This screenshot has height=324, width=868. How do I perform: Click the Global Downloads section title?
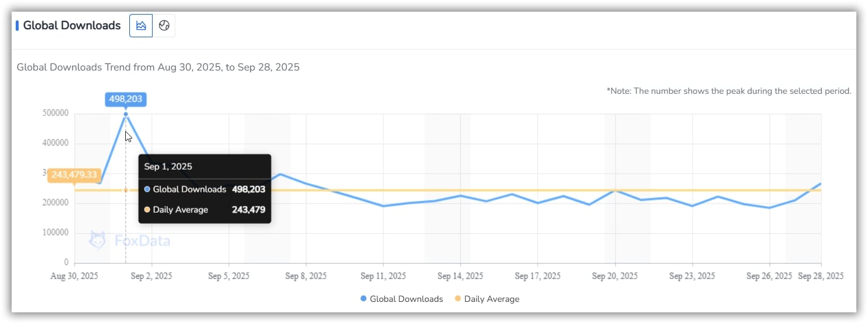(72, 26)
